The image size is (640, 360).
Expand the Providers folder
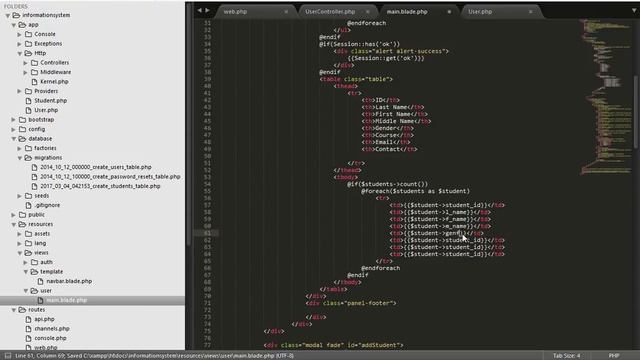coord(20,91)
